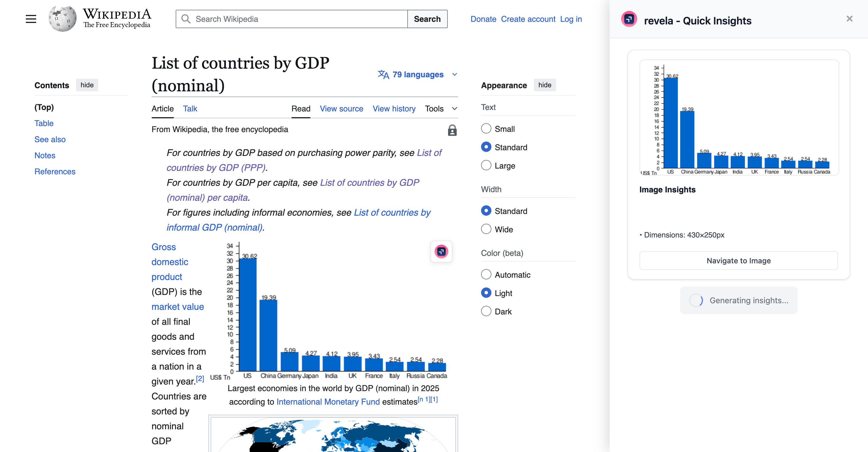Click the revela overlay icon on chart
Screen dimensions: 868x452
pyautogui.click(x=441, y=252)
